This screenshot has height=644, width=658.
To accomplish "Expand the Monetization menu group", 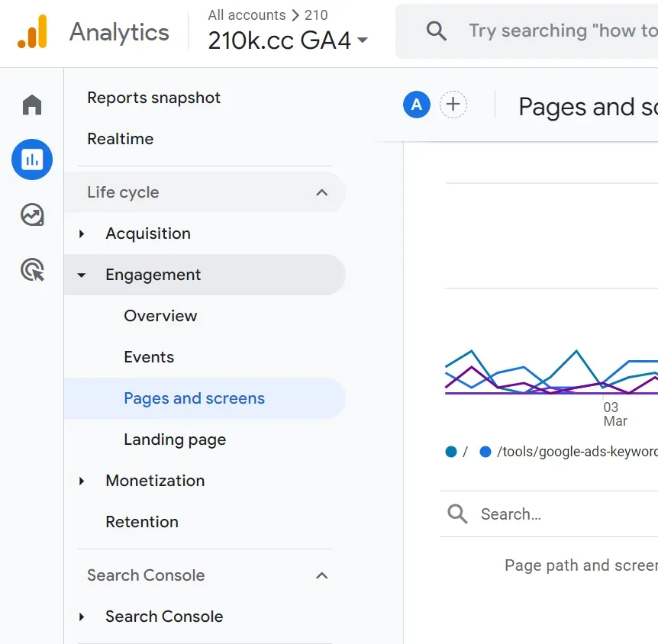I will (82, 481).
